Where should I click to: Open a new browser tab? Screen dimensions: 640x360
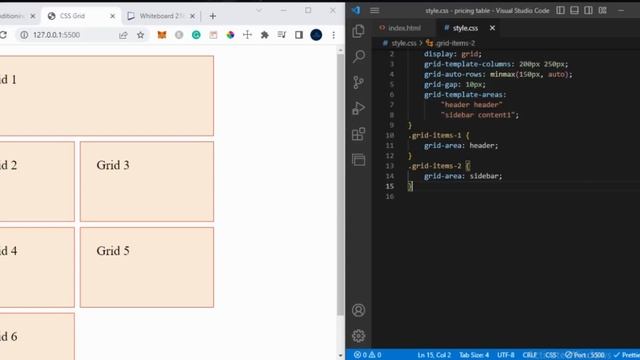point(213,16)
